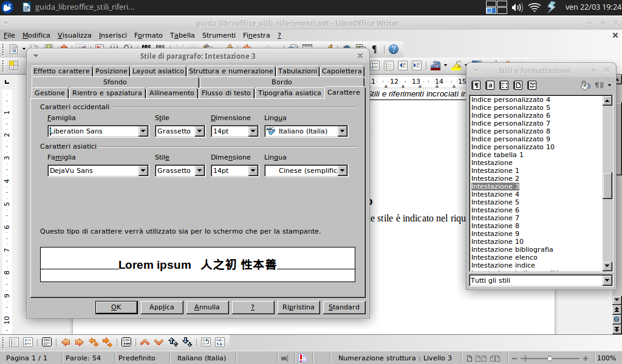The width and height of the screenshot is (622, 364).
Task: Toggle bulleted list in formatting toolbar
Action: 389,66
